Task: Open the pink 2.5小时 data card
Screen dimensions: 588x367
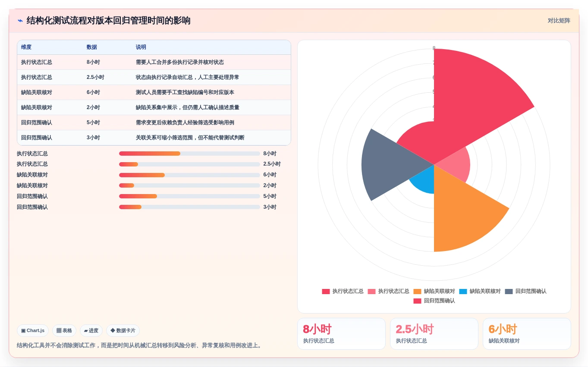Action: 434,334
